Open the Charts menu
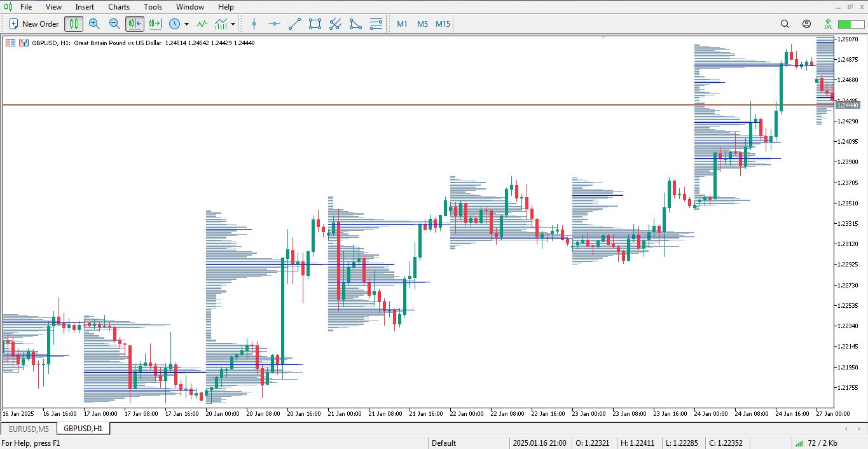The width and height of the screenshot is (868, 449). click(x=119, y=7)
